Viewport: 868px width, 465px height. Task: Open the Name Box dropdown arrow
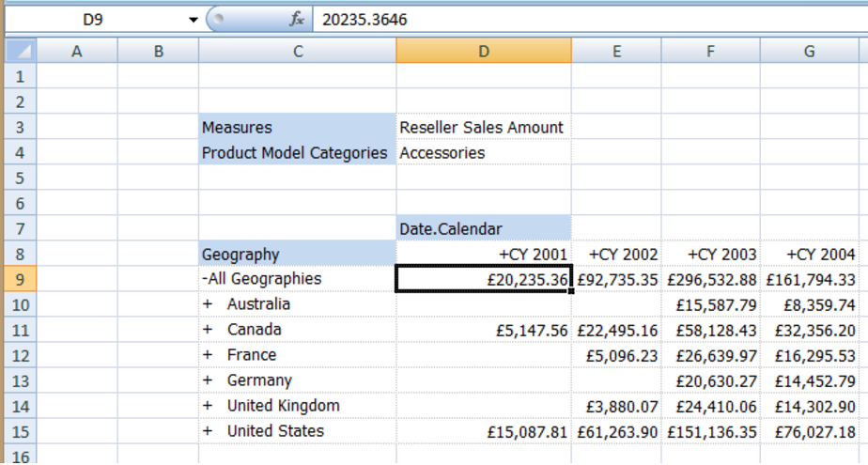[x=194, y=20]
